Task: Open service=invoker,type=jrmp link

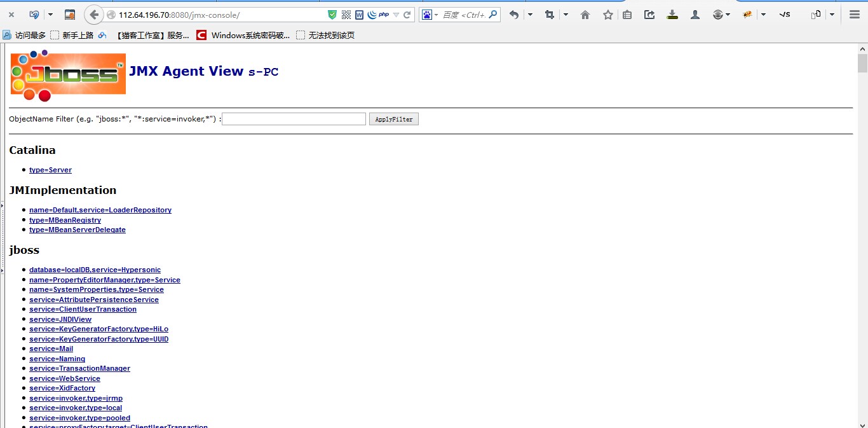Action: click(76, 398)
